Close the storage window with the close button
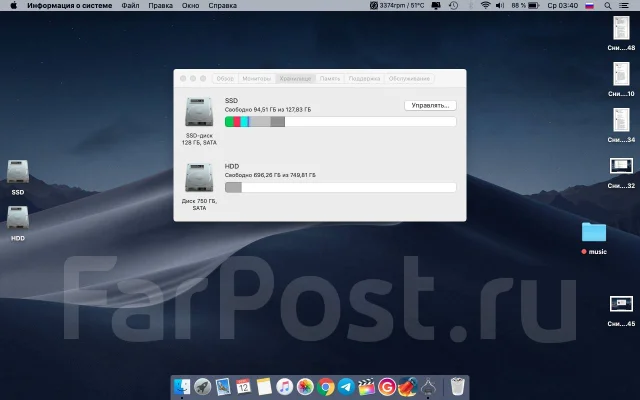The image size is (640, 400). point(183,78)
